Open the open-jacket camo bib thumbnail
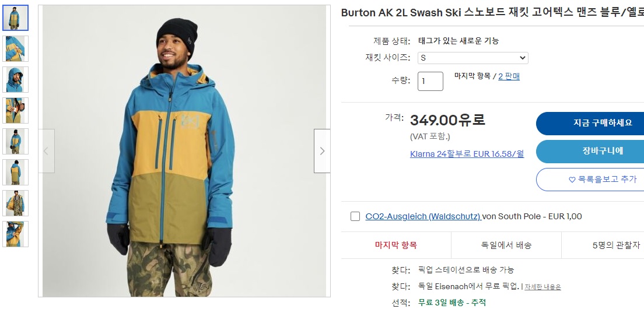Image resolution: width=644 pixels, height=309 pixels. point(15,203)
